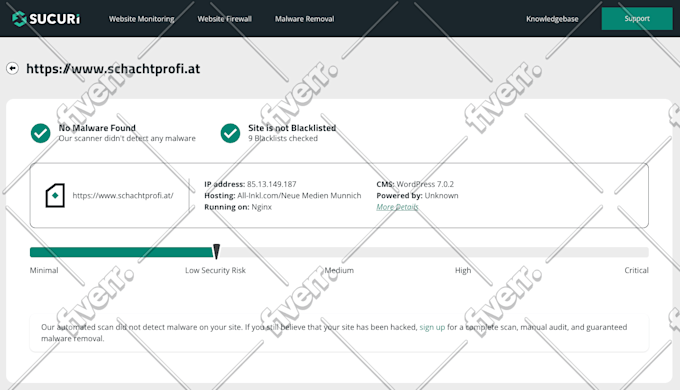The height and width of the screenshot is (390, 680).
Task: Click the green Support button
Action: 637,19
